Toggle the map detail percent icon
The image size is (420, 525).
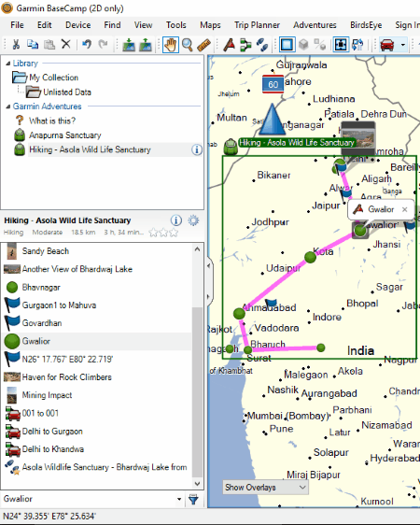[320, 45]
